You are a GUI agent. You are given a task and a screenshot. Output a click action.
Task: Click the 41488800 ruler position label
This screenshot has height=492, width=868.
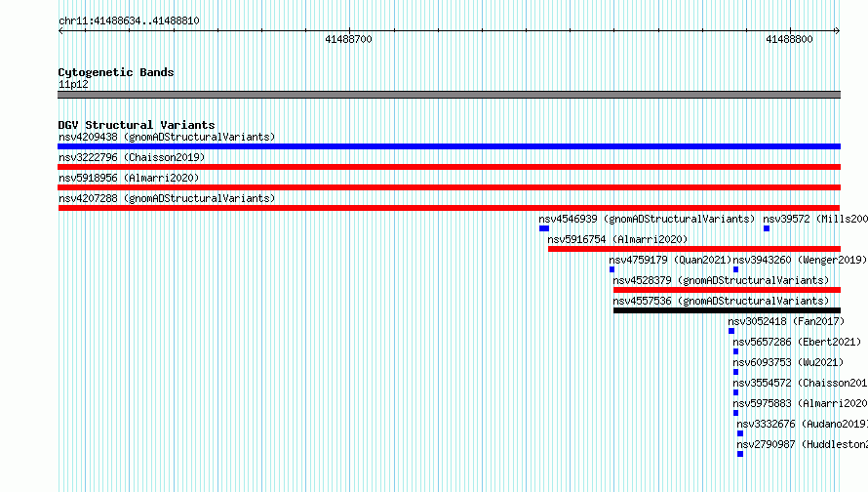tap(789, 39)
